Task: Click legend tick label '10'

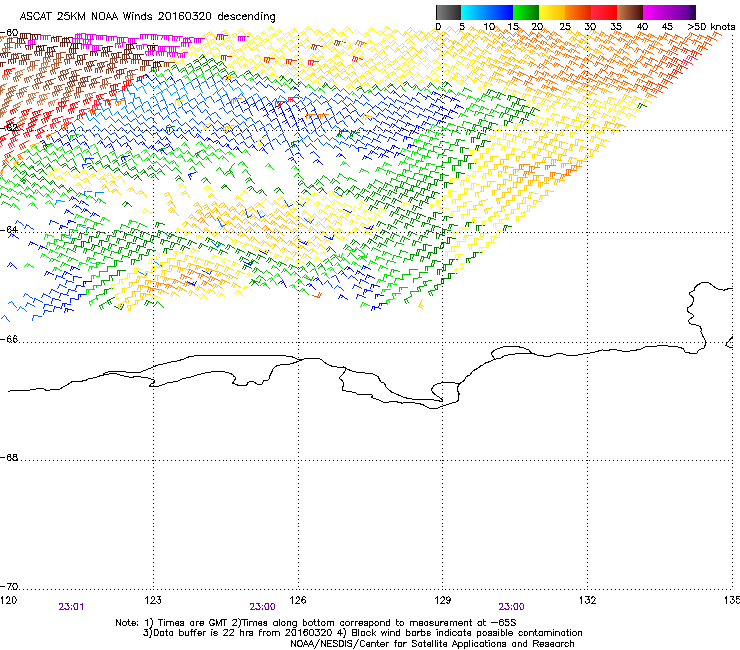Action: tap(489, 27)
